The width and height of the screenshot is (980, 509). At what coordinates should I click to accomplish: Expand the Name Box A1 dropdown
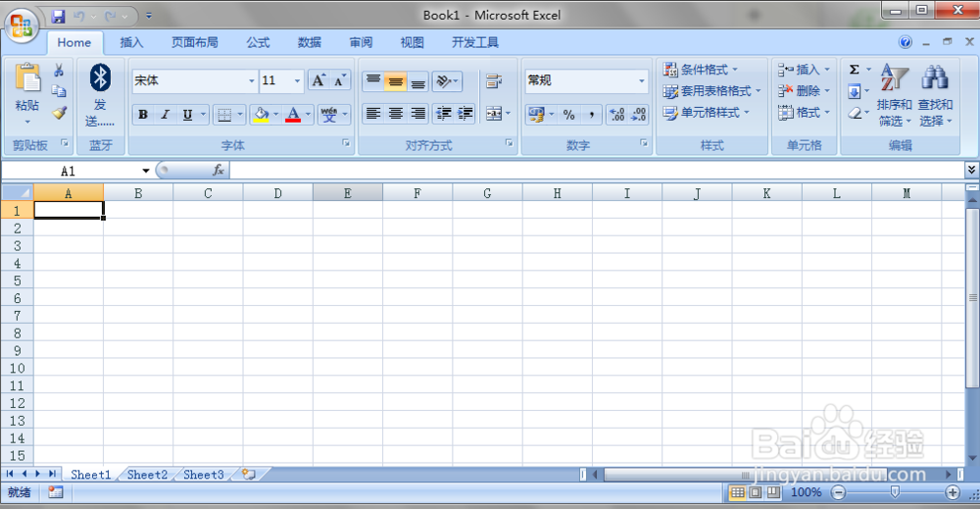tap(146, 171)
